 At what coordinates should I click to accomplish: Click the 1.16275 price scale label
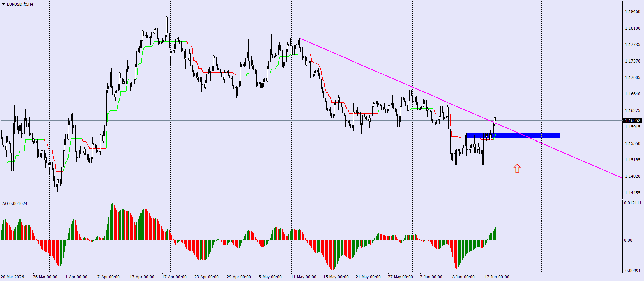632,111
